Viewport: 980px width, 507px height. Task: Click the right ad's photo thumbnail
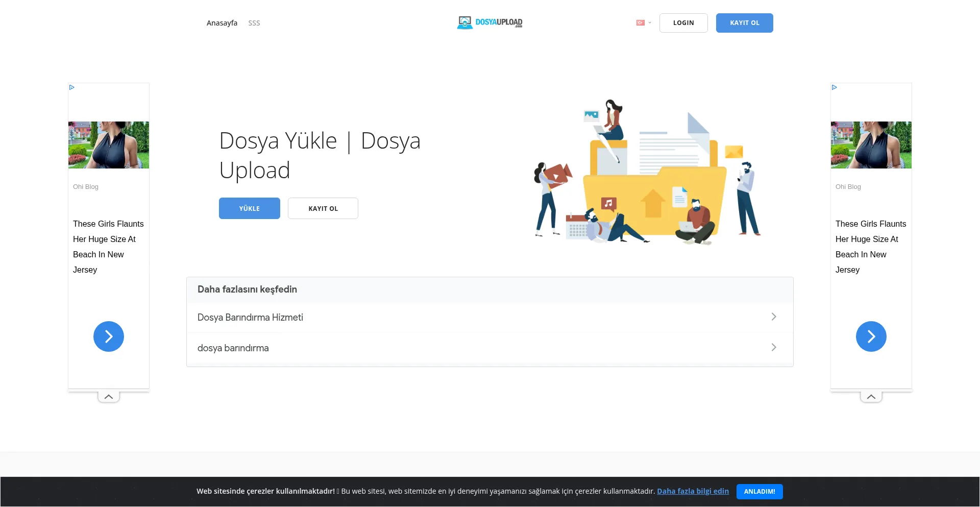[871, 145]
